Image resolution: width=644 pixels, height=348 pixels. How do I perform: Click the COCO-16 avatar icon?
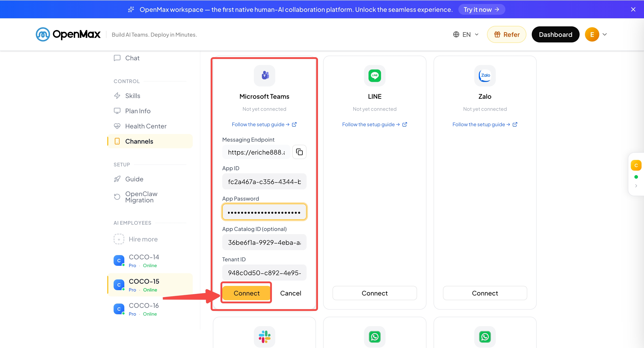[x=119, y=309]
